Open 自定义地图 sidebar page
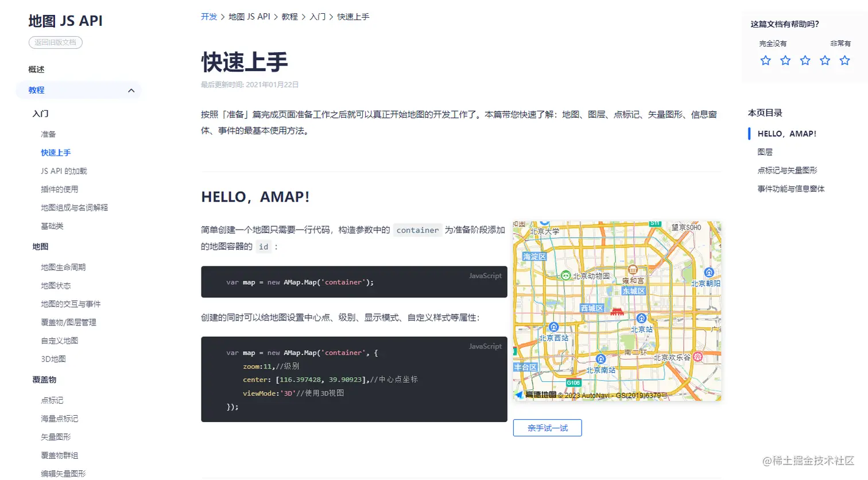Screen dimensions: 868x480 pyautogui.click(x=59, y=341)
